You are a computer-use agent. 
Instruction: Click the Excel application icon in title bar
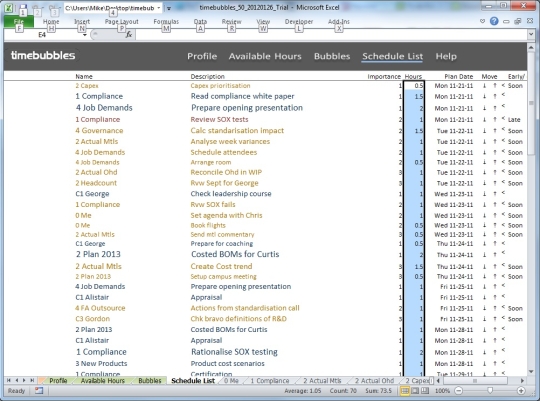point(9,8)
